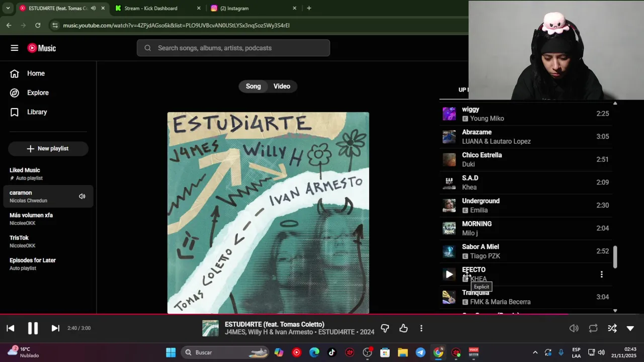Select wiggy by Young Miko in queue
644x362 pixels.
[x=527, y=114]
